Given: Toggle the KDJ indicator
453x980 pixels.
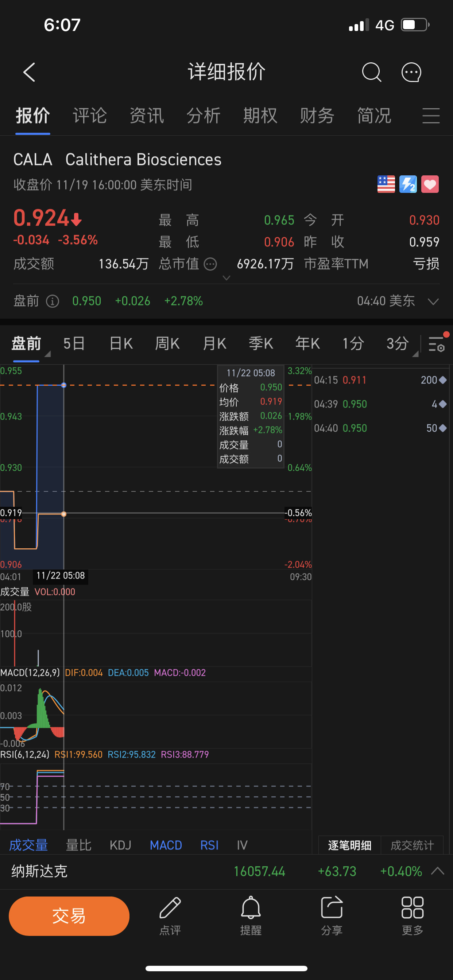Looking at the screenshot, I should (x=120, y=845).
